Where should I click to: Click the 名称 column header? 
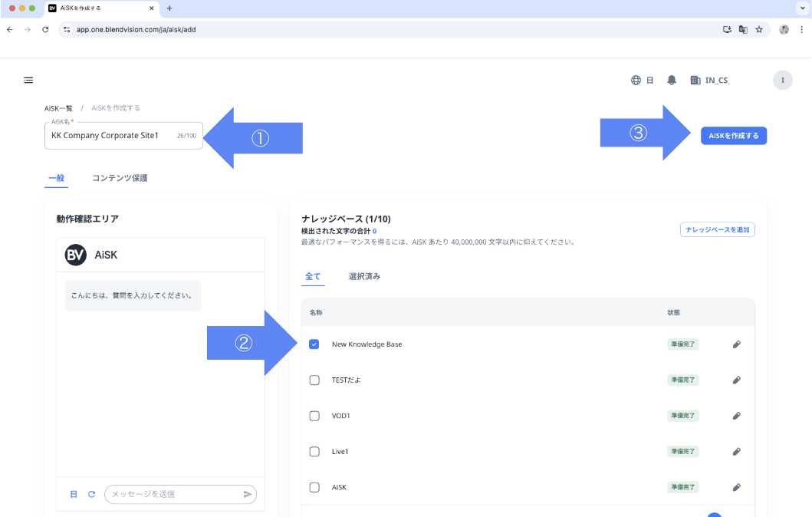[x=316, y=312]
